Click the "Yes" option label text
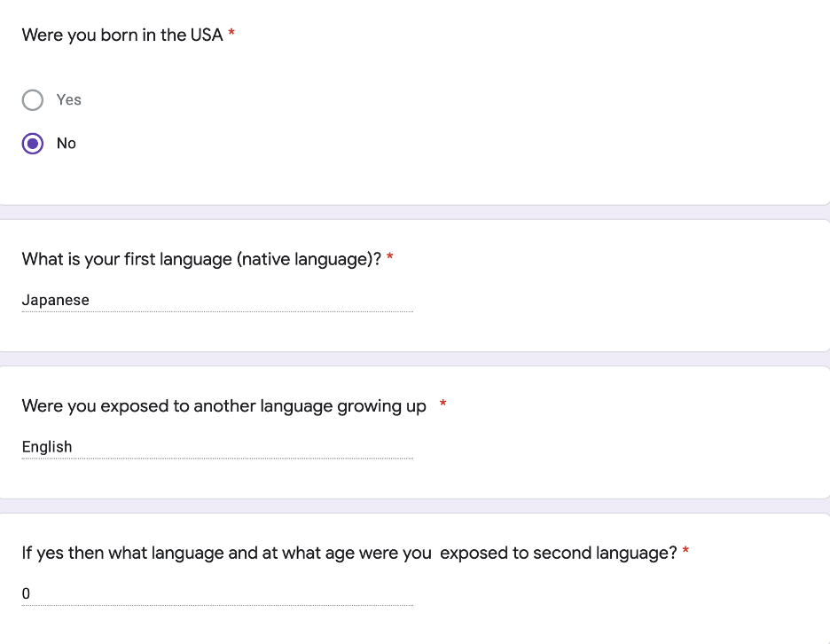The height and width of the screenshot is (644, 830). [69, 99]
